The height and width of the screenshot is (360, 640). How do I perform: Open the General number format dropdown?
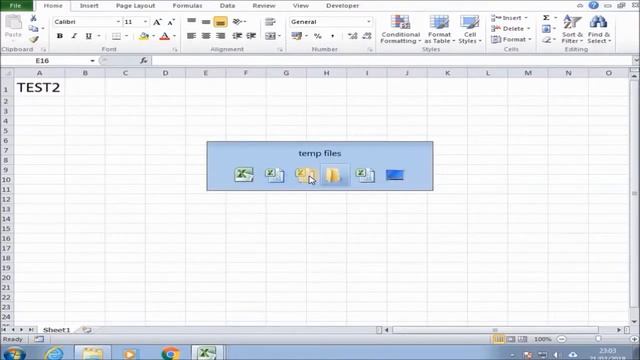point(369,22)
